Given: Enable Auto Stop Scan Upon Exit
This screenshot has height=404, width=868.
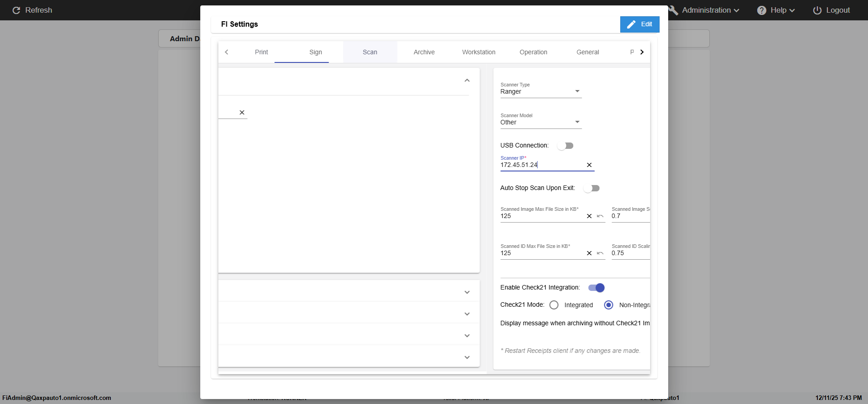Looking at the screenshot, I should [591, 188].
